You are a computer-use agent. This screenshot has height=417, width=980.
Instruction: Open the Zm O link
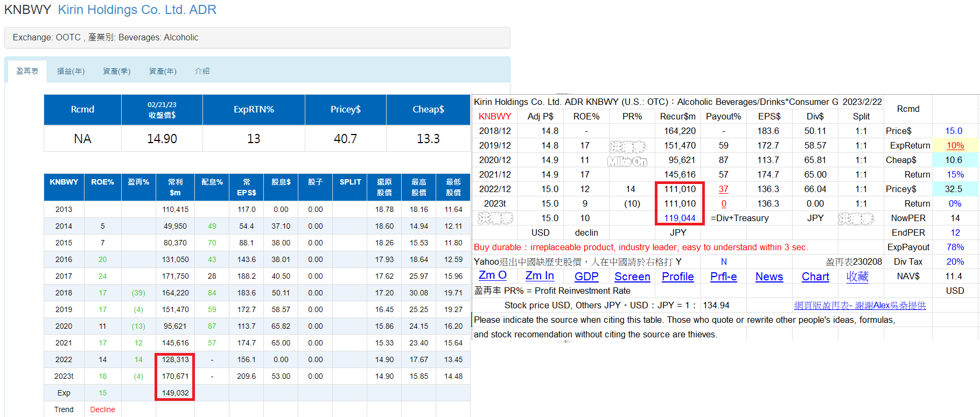[x=493, y=275]
